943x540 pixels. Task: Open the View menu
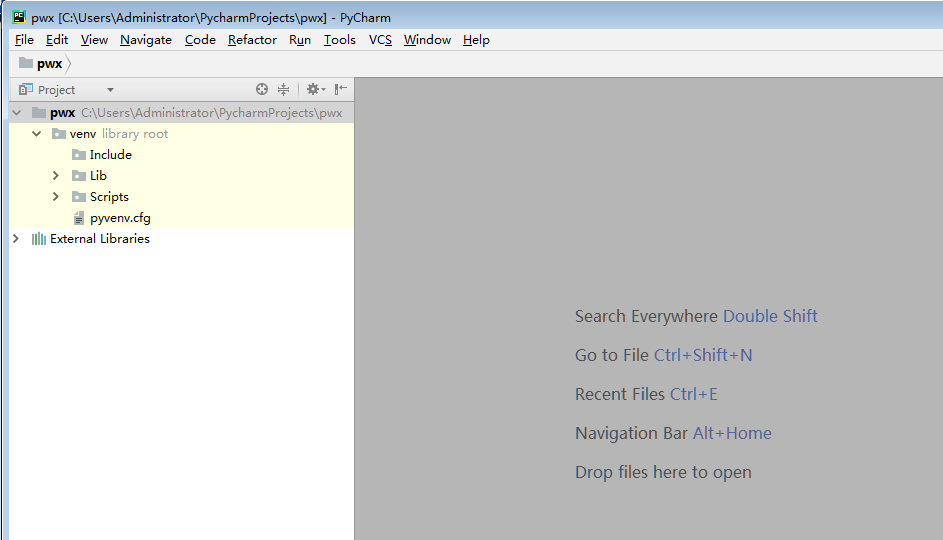click(x=94, y=40)
